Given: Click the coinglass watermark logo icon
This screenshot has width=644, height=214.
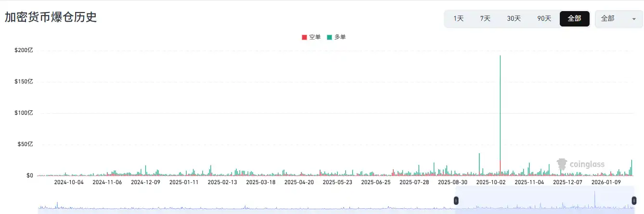Looking at the screenshot, I should (561, 165).
